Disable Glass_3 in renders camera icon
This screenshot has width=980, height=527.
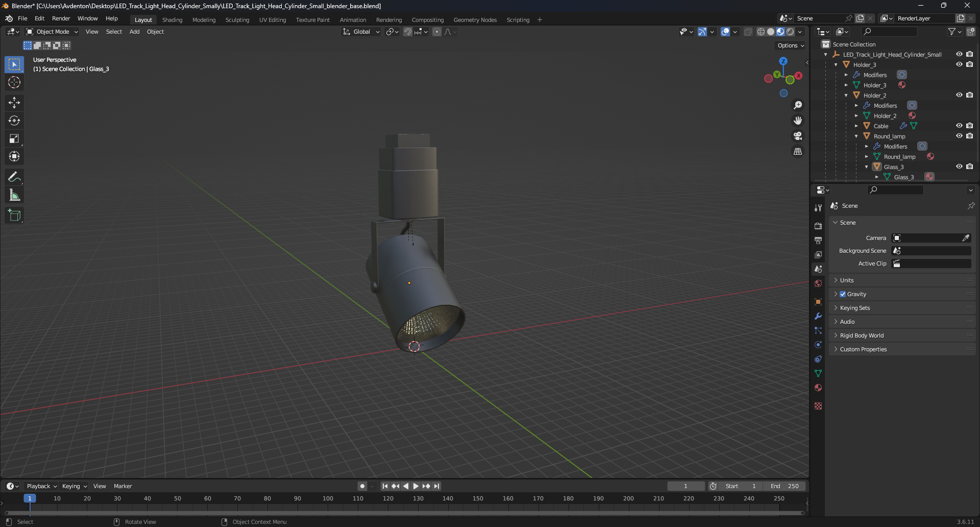969,166
